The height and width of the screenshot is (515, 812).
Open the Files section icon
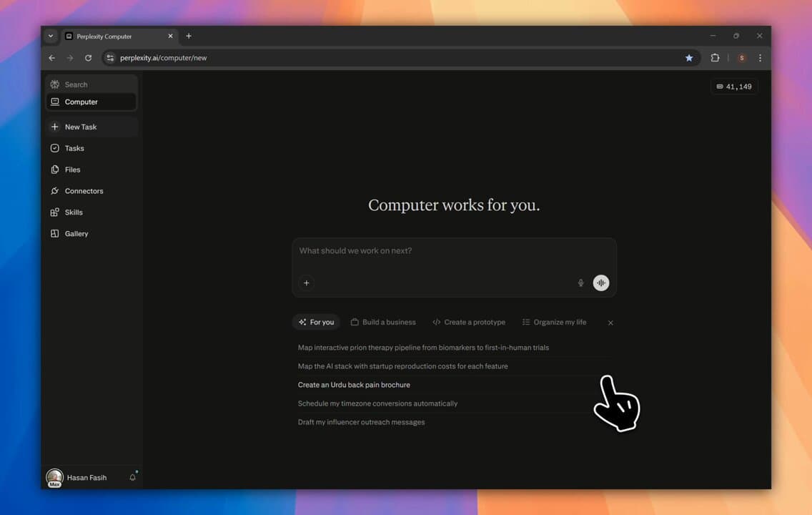pyautogui.click(x=72, y=170)
